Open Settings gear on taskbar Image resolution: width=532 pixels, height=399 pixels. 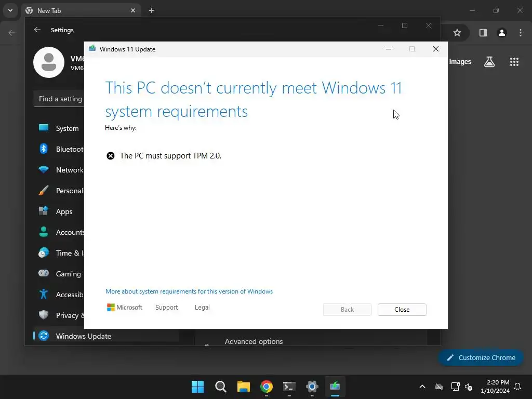[x=312, y=387]
